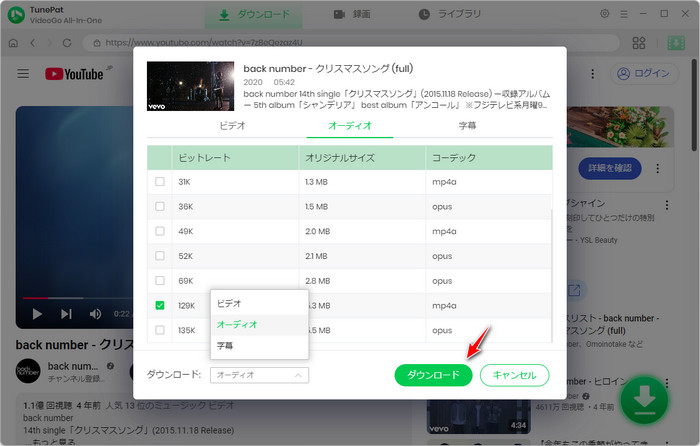Navigate back in the browser
Image resolution: width=700 pixels, height=446 pixels.
pyautogui.click(x=33, y=43)
